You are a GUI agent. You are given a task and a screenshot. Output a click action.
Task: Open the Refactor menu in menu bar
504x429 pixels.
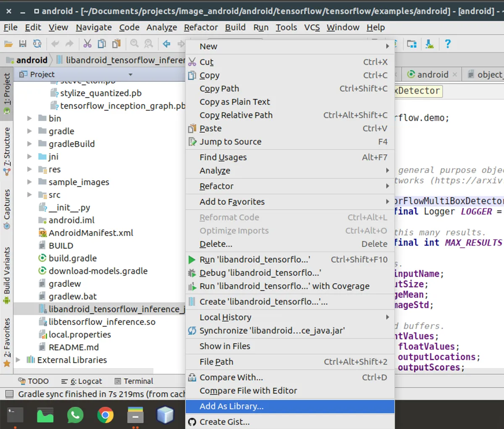pos(201,27)
